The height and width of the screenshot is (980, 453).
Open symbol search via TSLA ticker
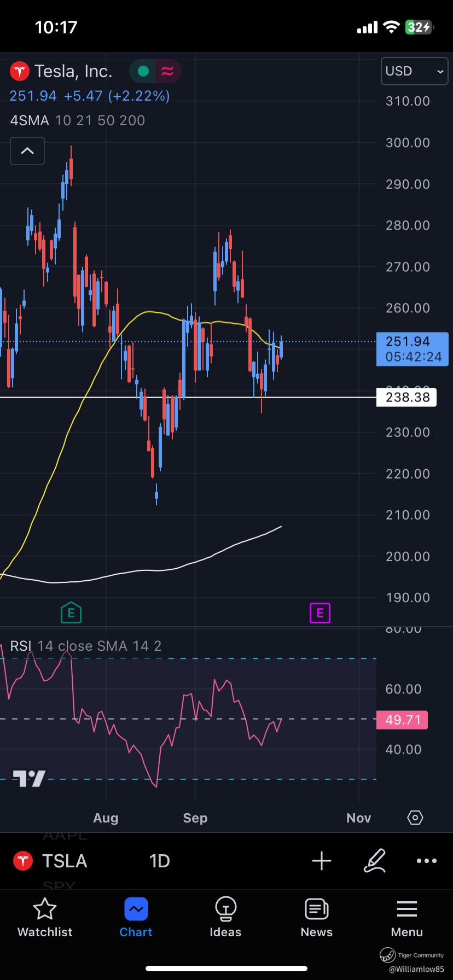tap(65, 861)
